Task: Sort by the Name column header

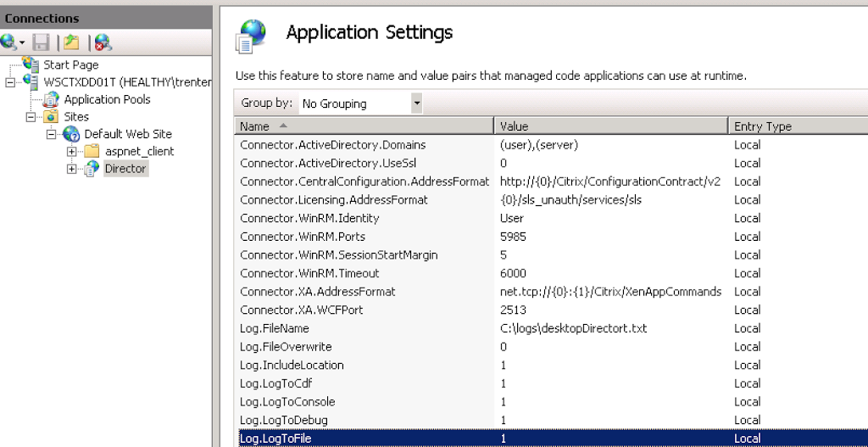Action: click(x=364, y=126)
